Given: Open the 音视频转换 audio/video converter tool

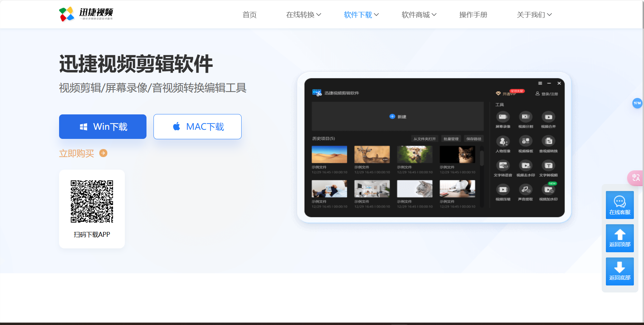Looking at the screenshot, I should coord(549,144).
